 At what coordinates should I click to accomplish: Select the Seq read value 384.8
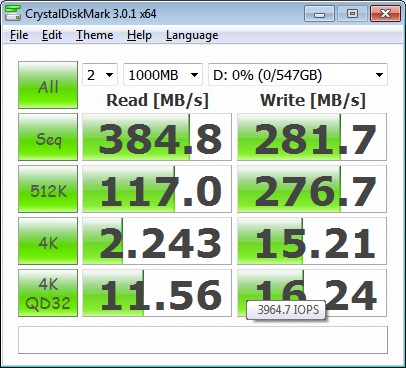[x=157, y=137]
